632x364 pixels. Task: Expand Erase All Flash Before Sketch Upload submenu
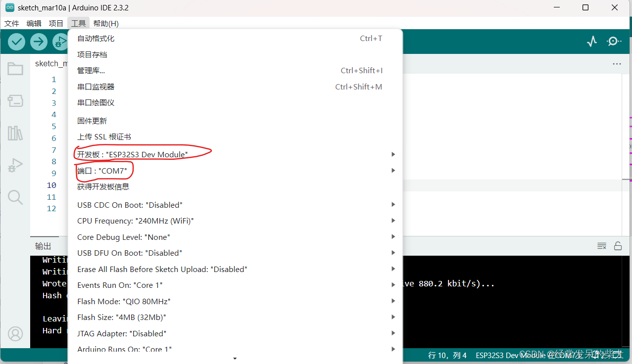coord(235,269)
